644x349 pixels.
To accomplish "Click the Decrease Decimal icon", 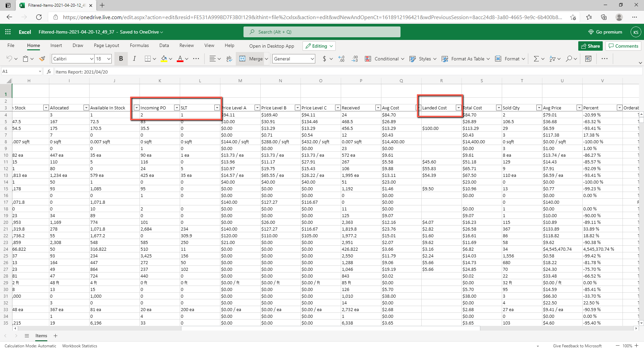I will (355, 59).
